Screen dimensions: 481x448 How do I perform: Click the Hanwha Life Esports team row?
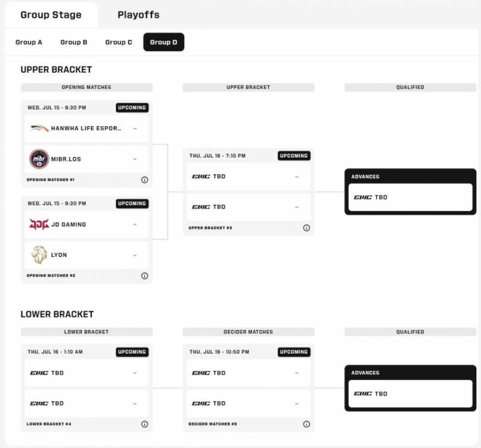pyautogui.click(x=87, y=128)
